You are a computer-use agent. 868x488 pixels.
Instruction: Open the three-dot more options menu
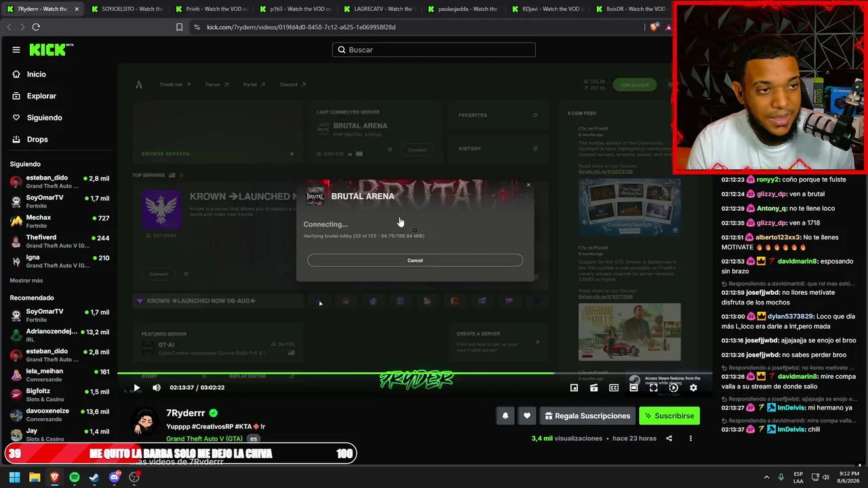(x=691, y=439)
